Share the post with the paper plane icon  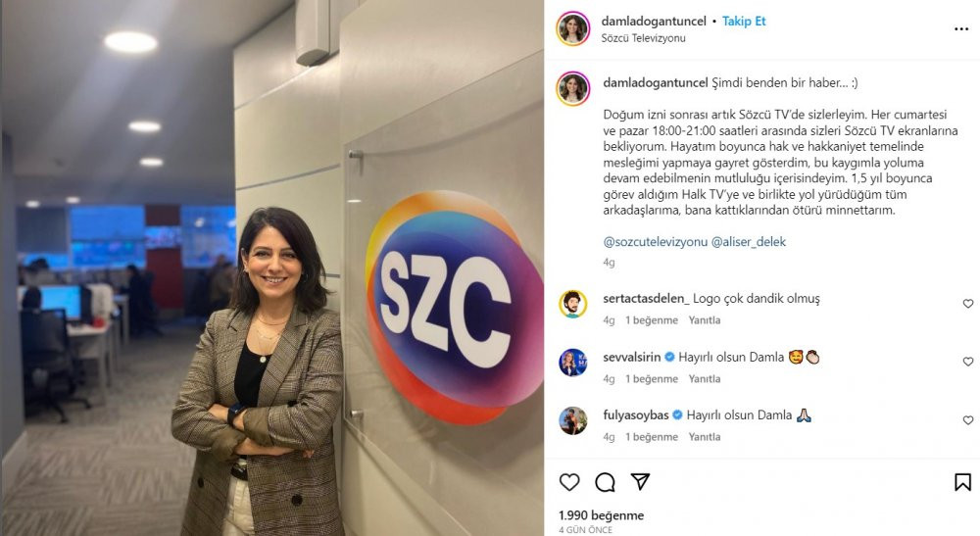point(640,481)
